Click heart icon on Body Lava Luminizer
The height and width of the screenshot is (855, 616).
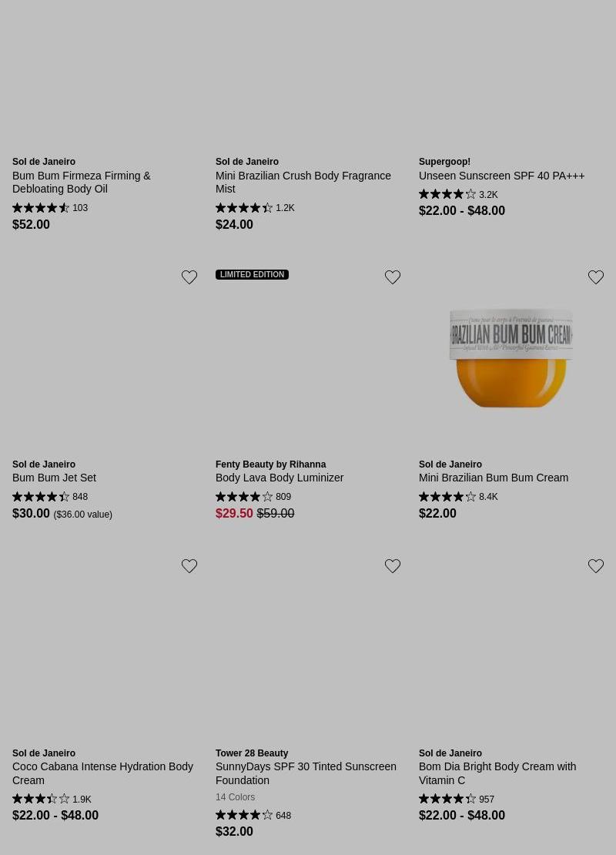[393, 277]
